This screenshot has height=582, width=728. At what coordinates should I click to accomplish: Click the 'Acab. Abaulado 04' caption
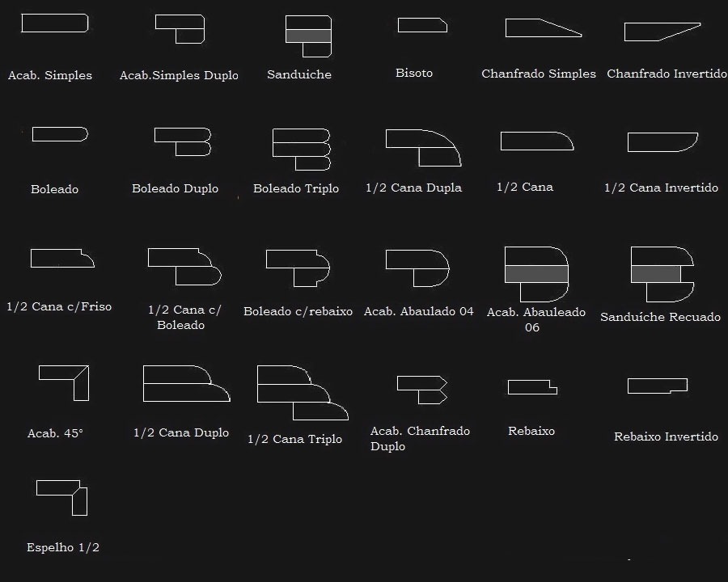[419, 311]
